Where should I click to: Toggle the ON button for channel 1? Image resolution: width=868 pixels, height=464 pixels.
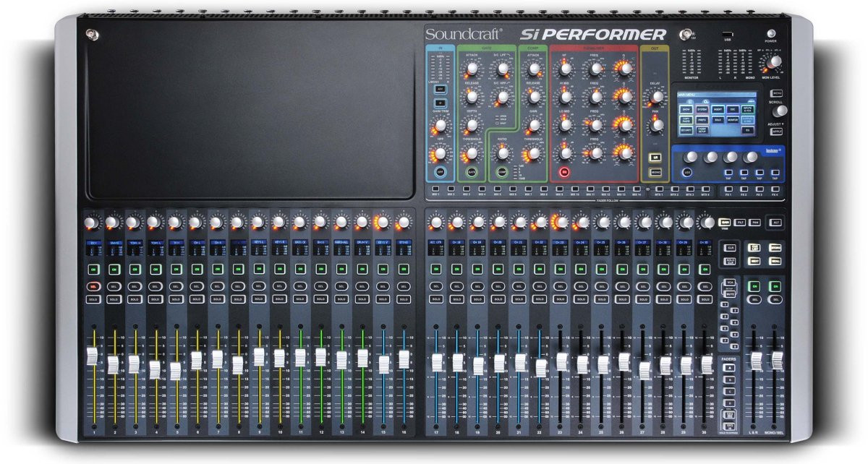pos(93,269)
